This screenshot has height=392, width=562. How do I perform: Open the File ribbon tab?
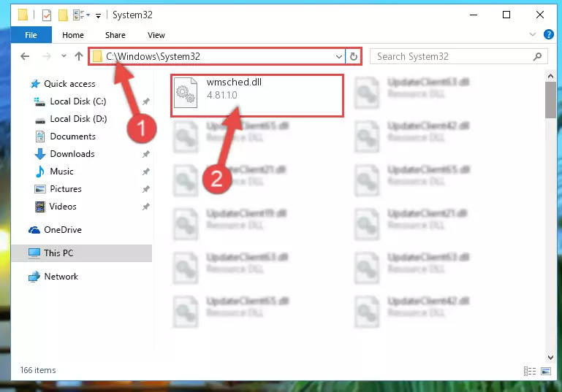click(31, 35)
